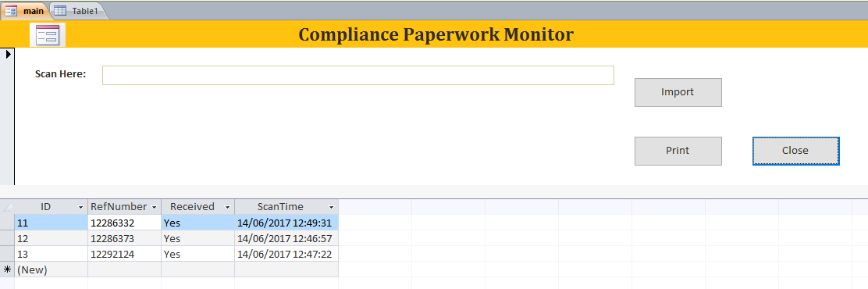The image size is (868, 289).
Task: Open the ID column filter dropdown
Action: point(81,207)
